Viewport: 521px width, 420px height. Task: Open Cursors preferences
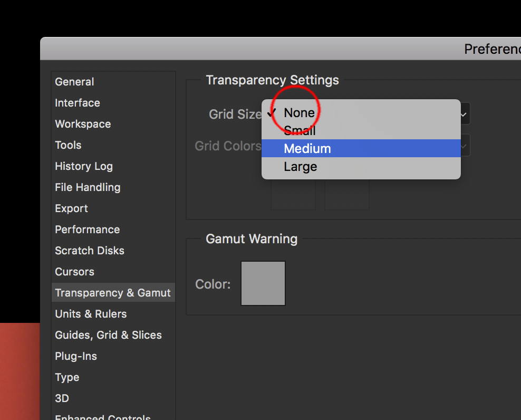pos(74,272)
